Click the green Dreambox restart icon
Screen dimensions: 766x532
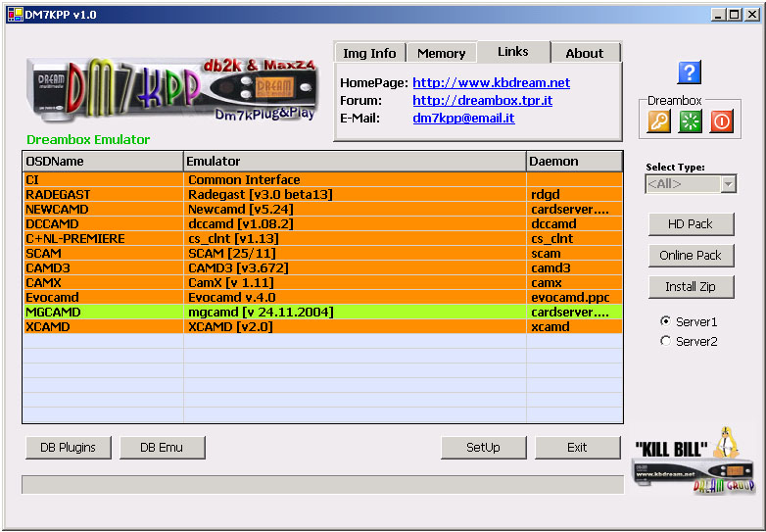point(691,121)
